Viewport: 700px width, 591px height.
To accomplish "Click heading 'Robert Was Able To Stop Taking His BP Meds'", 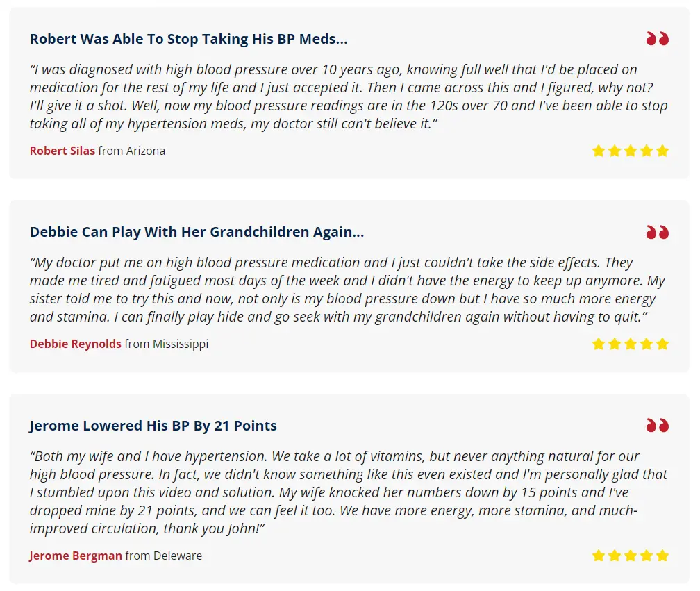I will [x=188, y=39].
